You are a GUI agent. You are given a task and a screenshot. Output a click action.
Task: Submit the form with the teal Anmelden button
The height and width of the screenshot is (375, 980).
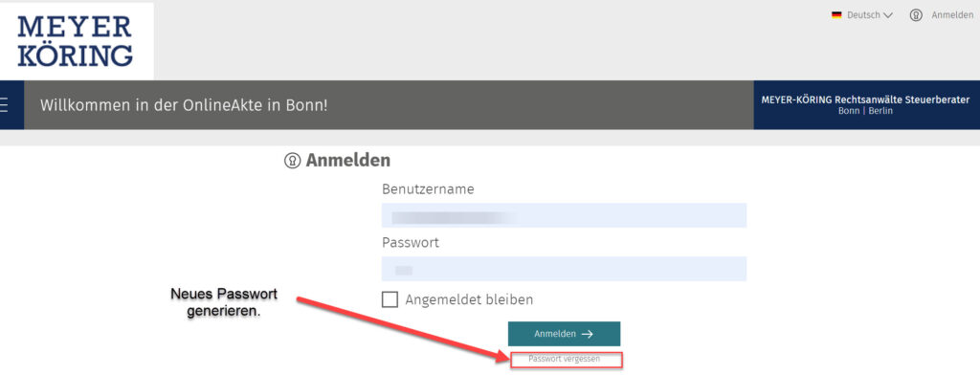point(564,334)
